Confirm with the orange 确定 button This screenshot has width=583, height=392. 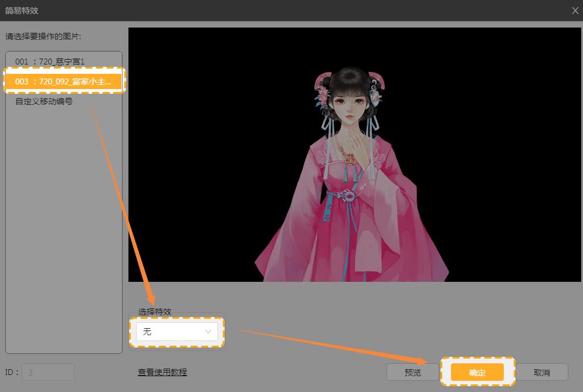pyautogui.click(x=477, y=373)
